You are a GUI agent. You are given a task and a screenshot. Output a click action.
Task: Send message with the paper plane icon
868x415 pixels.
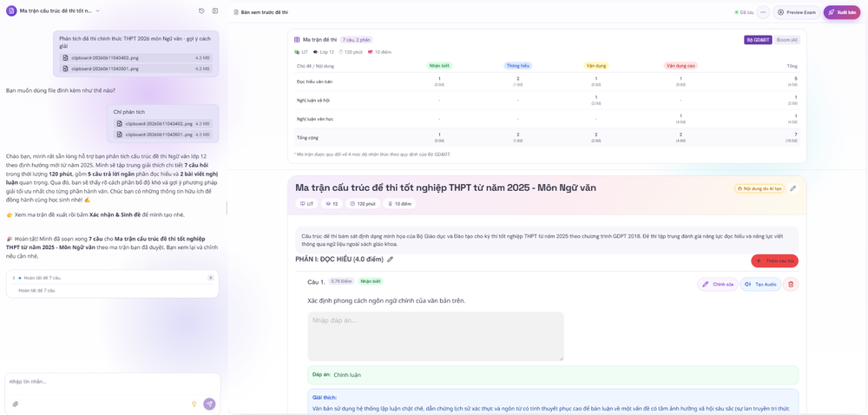tap(209, 404)
